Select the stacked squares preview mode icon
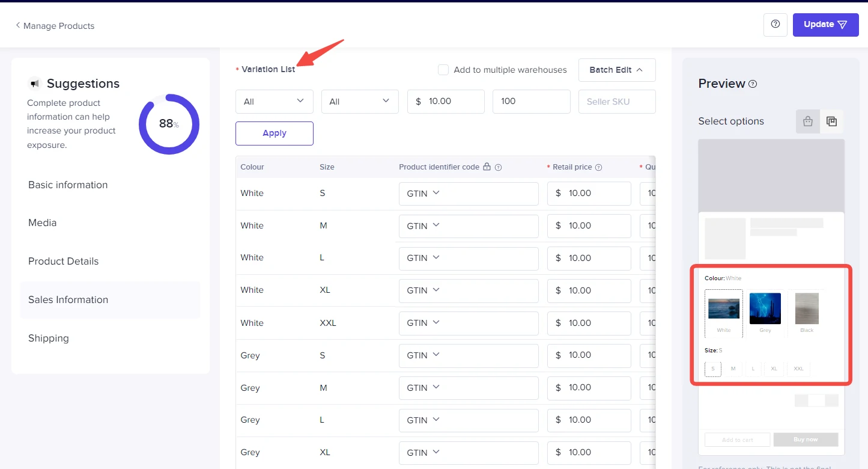This screenshot has width=868, height=469. (831, 121)
